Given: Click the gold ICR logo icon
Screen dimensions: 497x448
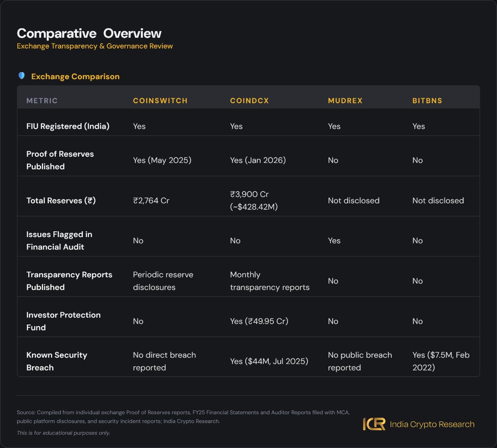Looking at the screenshot, I should click(x=374, y=424).
